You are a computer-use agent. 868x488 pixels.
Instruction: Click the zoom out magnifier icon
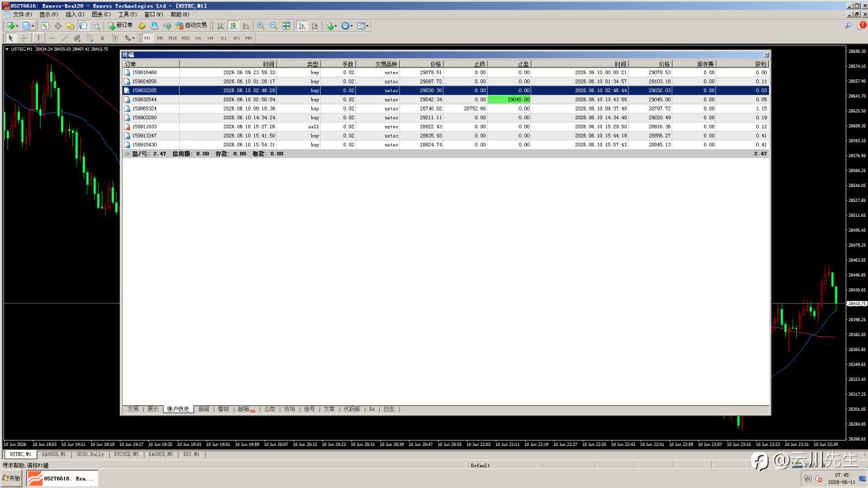point(273,26)
